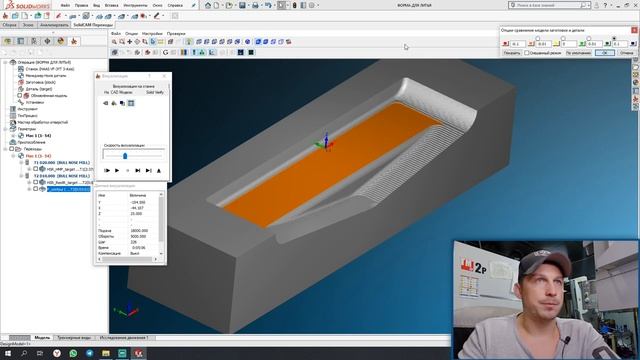Viewport: 640px width, 360px height.
Task: Click the SolidCAM flame icon in second toolbar
Action: (x=5, y=16)
